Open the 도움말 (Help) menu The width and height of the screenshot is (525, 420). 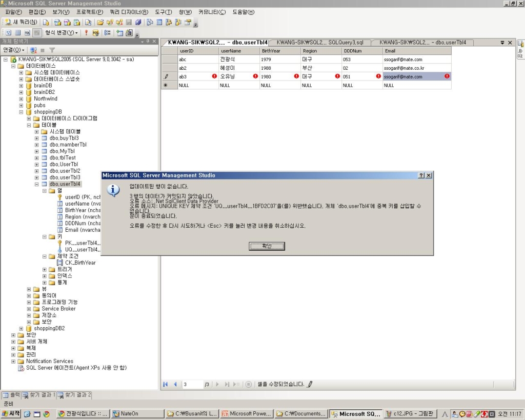(x=244, y=12)
